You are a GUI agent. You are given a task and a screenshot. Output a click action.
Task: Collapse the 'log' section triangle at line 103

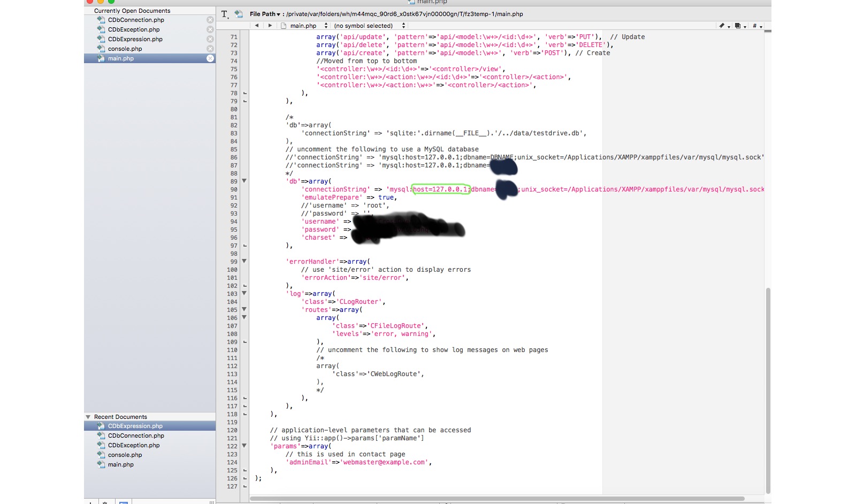pyautogui.click(x=244, y=294)
